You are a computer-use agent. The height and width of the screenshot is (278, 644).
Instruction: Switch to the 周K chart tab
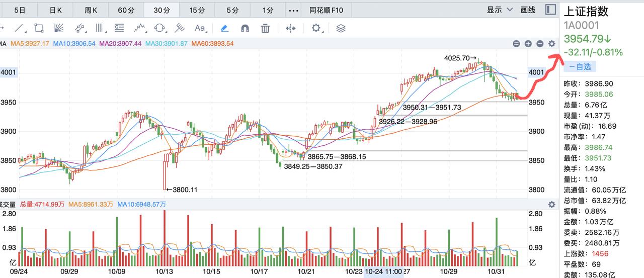click(91, 10)
